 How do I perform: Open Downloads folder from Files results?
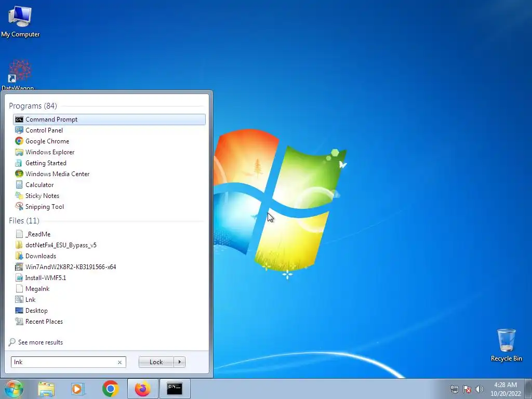pos(109,256)
